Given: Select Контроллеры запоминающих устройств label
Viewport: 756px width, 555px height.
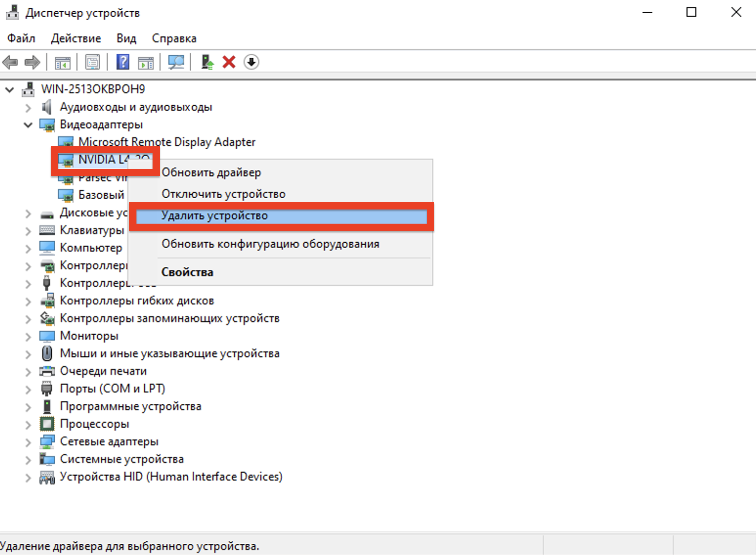Looking at the screenshot, I should 170,318.
